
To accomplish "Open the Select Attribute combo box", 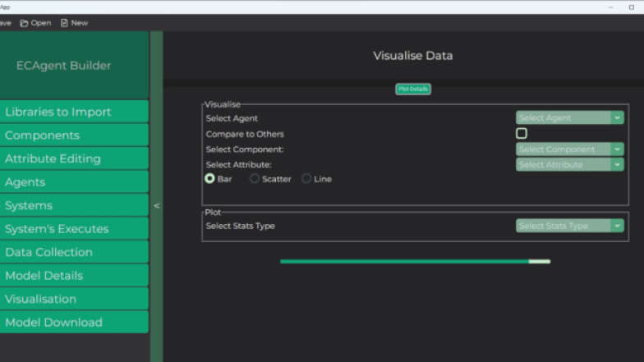I will 570,164.
